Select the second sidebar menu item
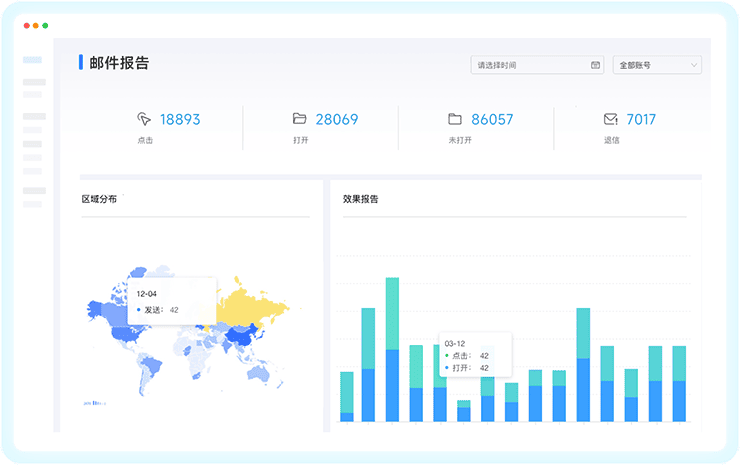Screen dimensions: 740x465 [34, 82]
